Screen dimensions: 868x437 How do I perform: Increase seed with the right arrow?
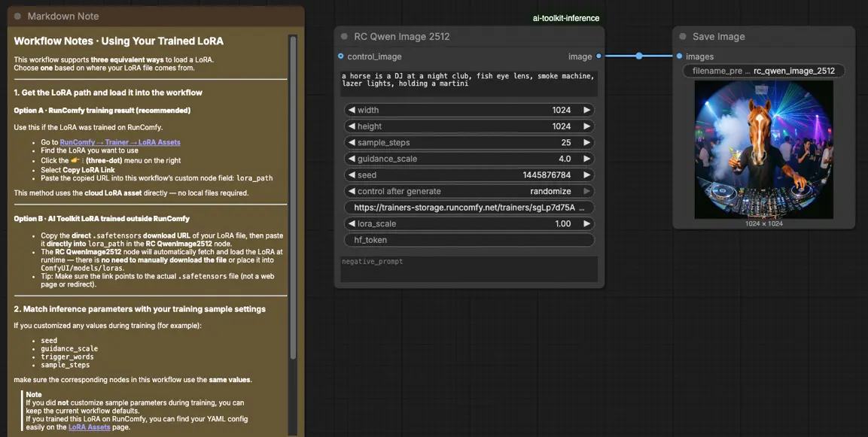click(586, 174)
